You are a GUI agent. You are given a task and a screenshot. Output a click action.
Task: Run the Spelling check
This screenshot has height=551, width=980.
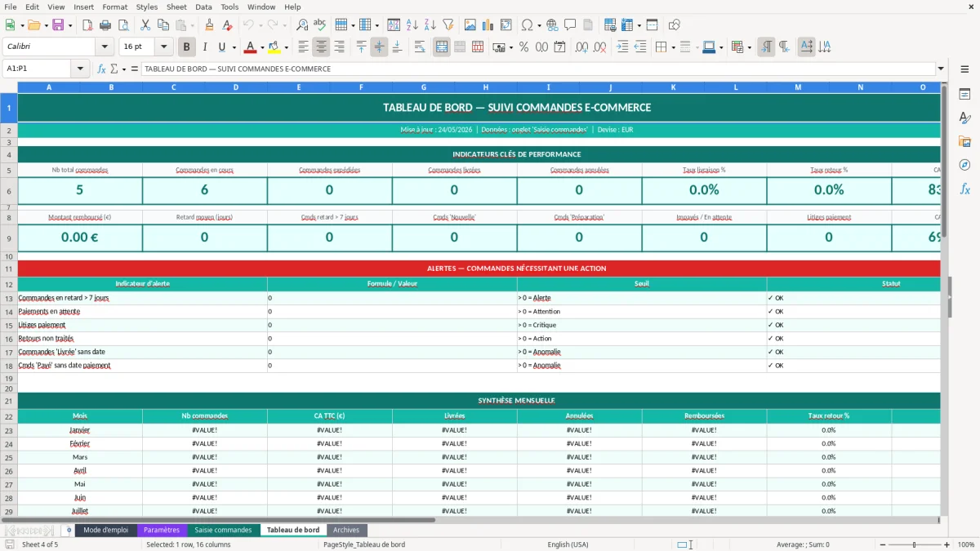click(319, 25)
